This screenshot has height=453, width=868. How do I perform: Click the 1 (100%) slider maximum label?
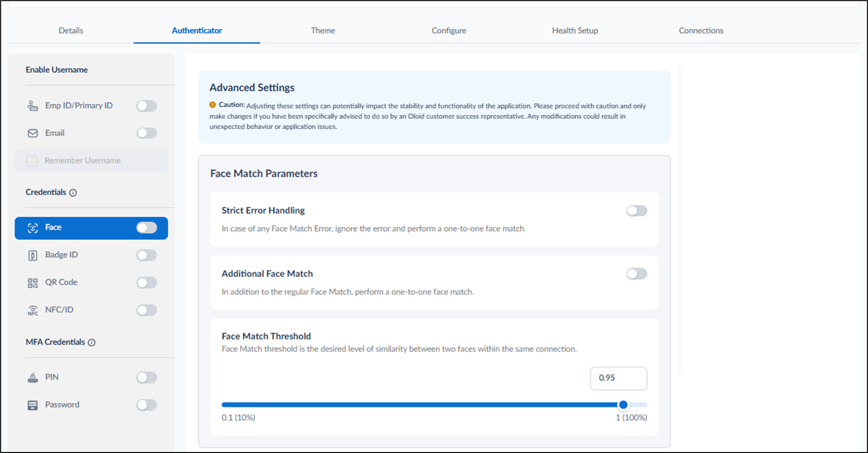(631, 417)
